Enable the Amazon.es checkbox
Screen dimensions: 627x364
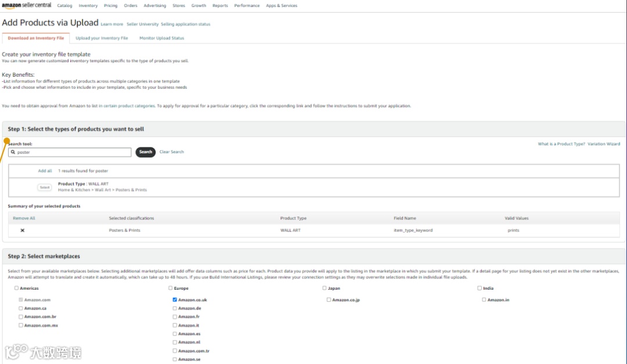(x=175, y=334)
